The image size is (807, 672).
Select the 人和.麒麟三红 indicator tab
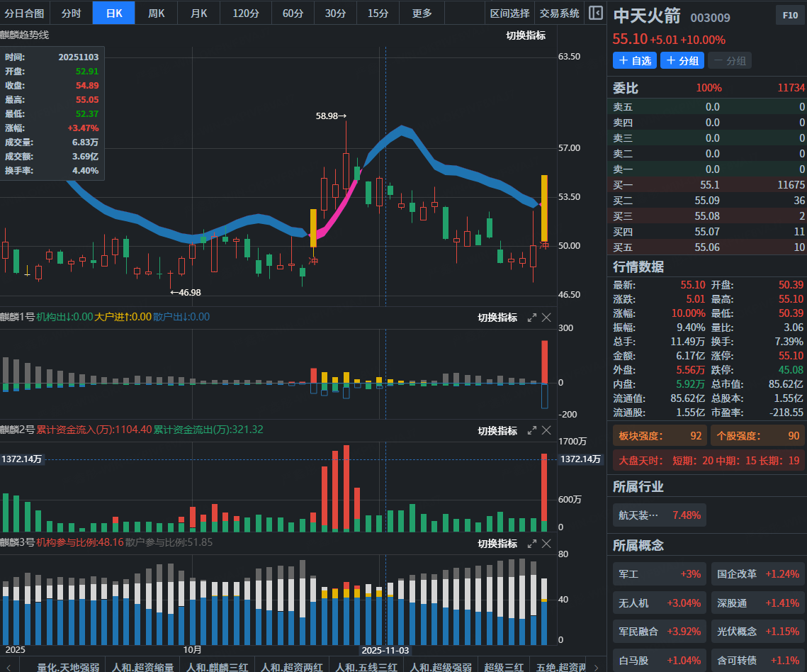pos(217,666)
